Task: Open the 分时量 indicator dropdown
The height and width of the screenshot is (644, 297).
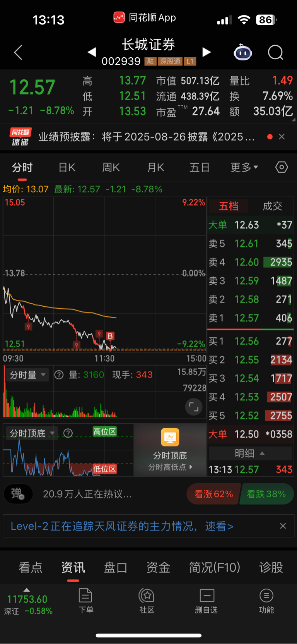Action: click(27, 374)
